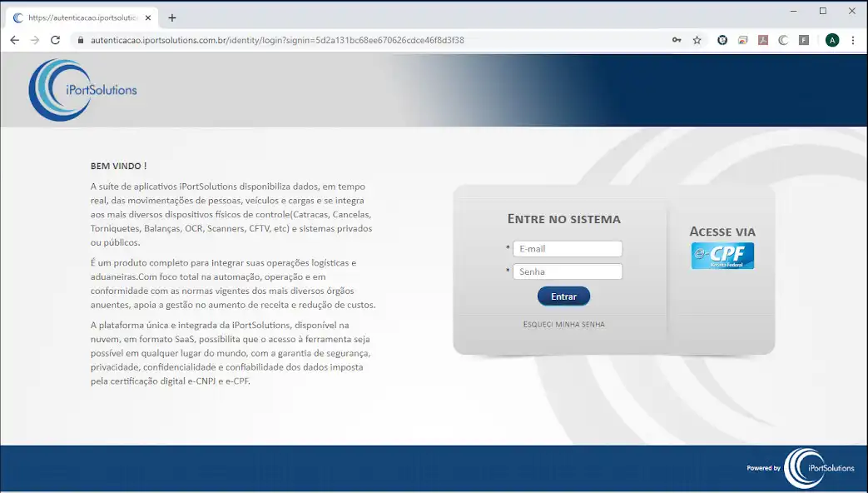Maximize the browser window
This screenshot has width=868, height=493.
823,11
